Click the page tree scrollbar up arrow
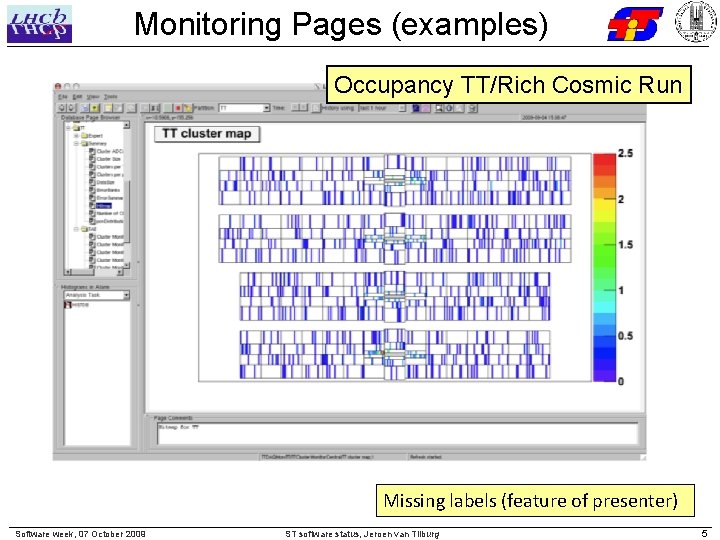The width and height of the screenshot is (720, 540). 127,125
